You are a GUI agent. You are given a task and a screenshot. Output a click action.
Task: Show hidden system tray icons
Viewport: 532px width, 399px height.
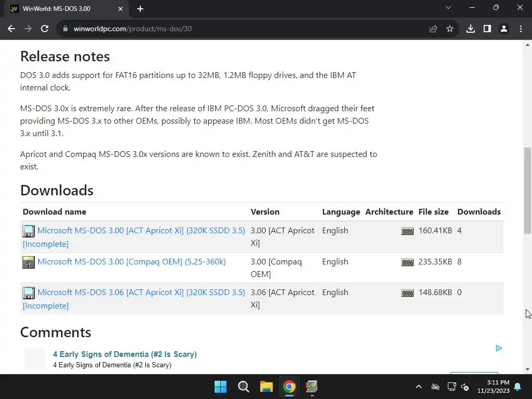419,387
